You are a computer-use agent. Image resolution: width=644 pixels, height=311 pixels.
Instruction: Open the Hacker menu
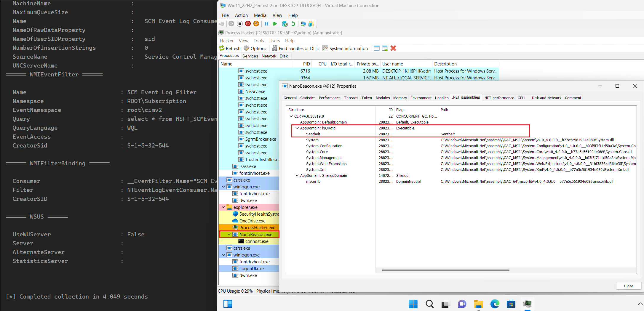pos(227,41)
